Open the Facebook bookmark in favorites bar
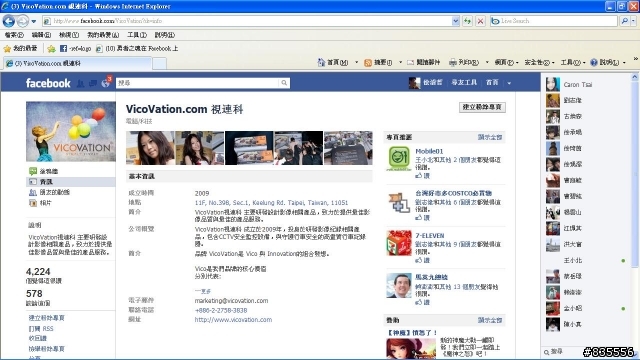The image size is (640, 360). 76,49
